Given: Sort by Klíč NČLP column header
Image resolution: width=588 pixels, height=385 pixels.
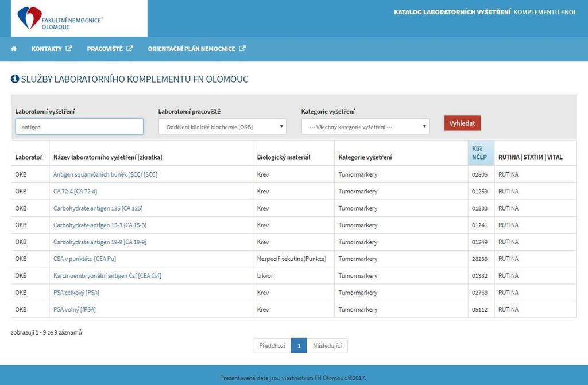Looking at the screenshot, I should pos(481,153).
